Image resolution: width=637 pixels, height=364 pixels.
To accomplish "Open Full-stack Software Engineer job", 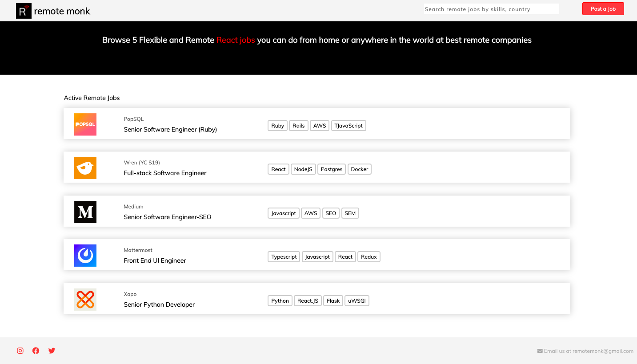I will [165, 173].
